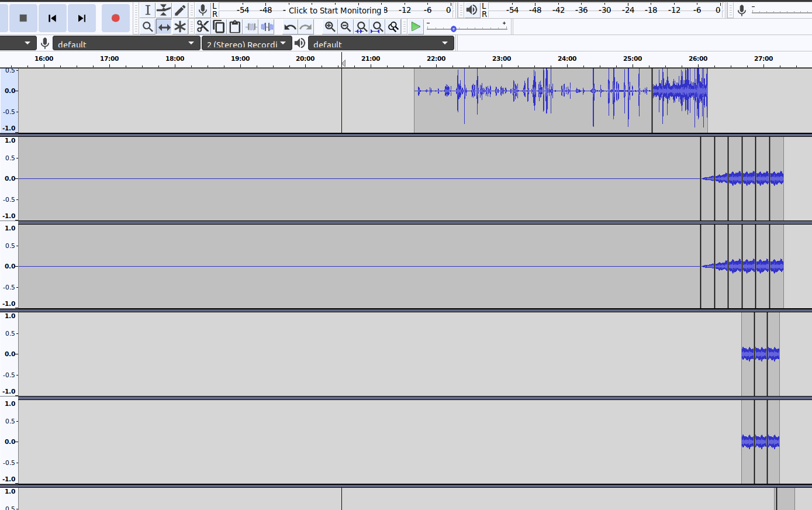Screen dimensions: 812x510
Task: Paste from clipboard using the toolbar
Action: (x=235, y=27)
